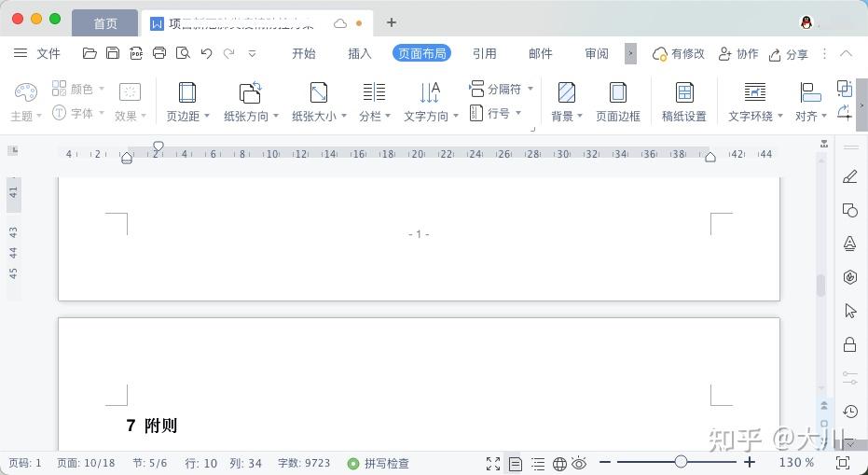Open quick access toolbar customize arrow

click(x=252, y=54)
